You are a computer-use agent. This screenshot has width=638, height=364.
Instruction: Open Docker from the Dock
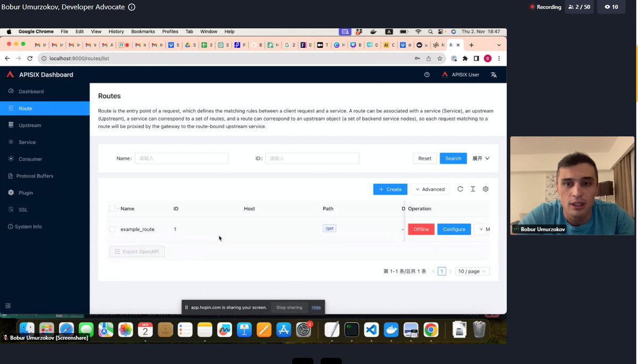point(391,330)
